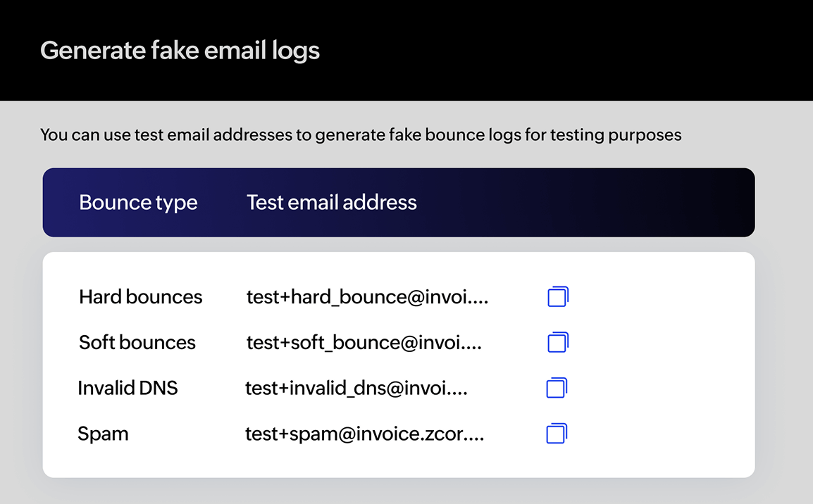
Task: Click the copy icon in the Spam row
Action: point(557,434)
